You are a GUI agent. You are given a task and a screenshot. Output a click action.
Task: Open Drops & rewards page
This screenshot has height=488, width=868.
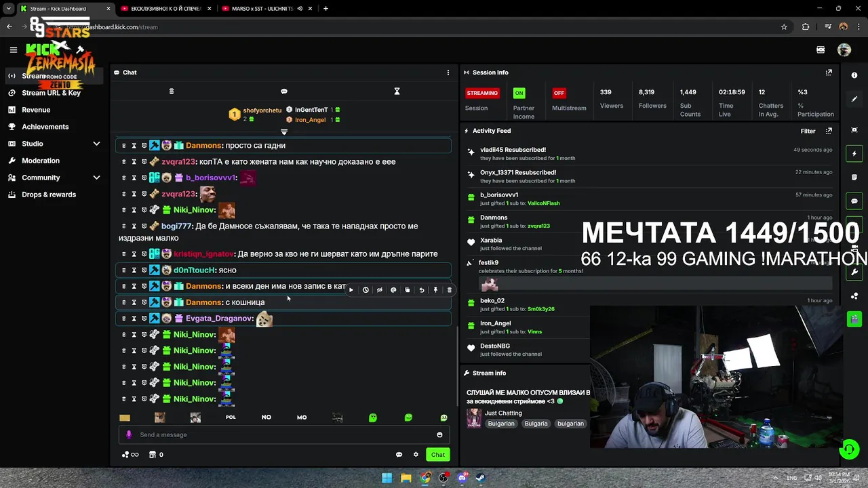49,195
